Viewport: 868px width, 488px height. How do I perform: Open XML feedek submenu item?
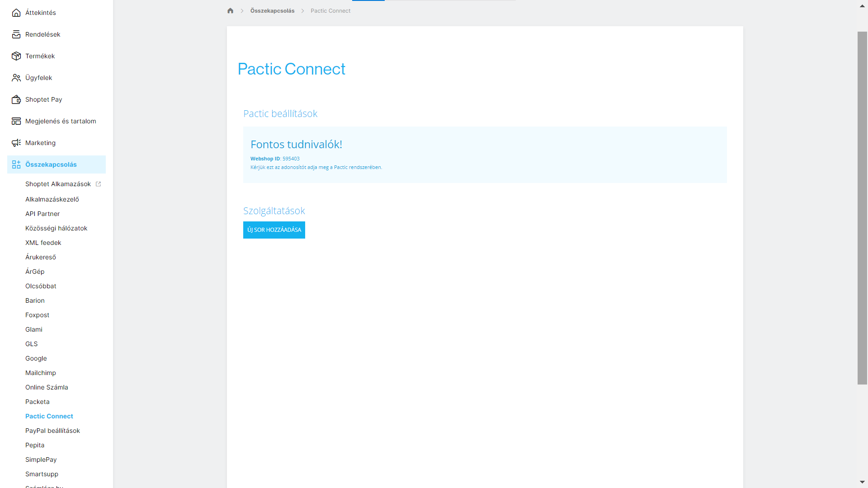tap(43, 243)
